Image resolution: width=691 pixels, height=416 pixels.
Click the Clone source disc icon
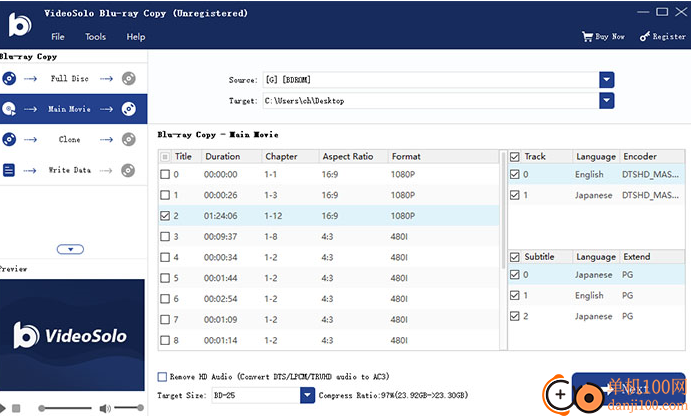pos(9,140)
